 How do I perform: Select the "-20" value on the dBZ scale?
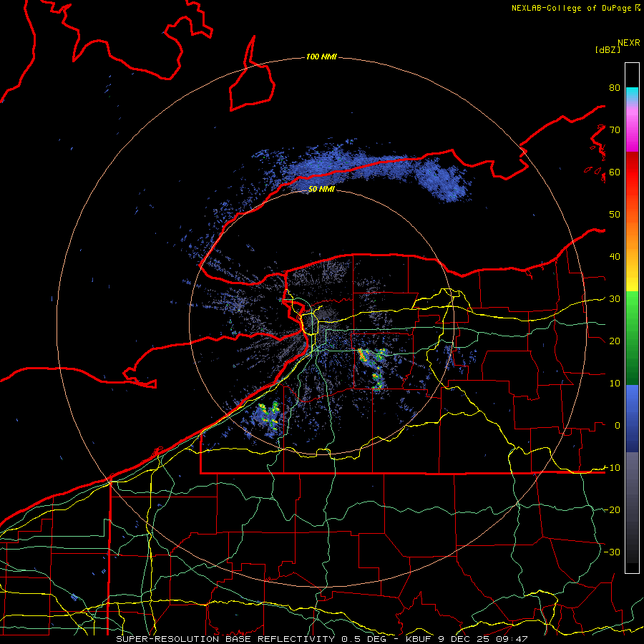tap(612, 510)
